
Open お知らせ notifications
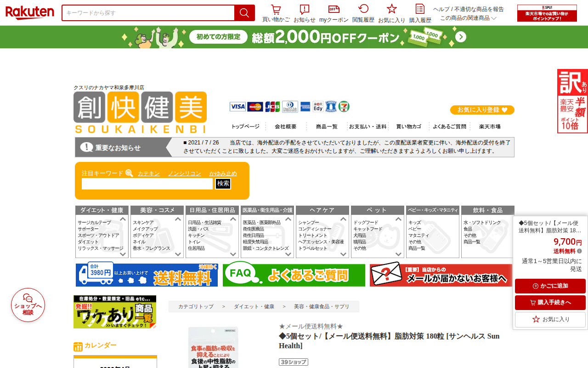(x=305, y=13)
